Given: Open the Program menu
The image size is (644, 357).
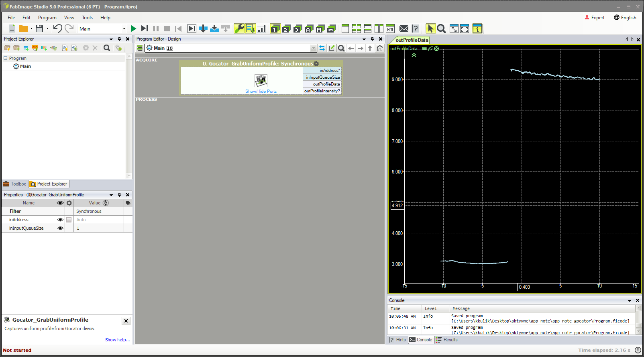Looking at the screenshot, I should (47, 18).
